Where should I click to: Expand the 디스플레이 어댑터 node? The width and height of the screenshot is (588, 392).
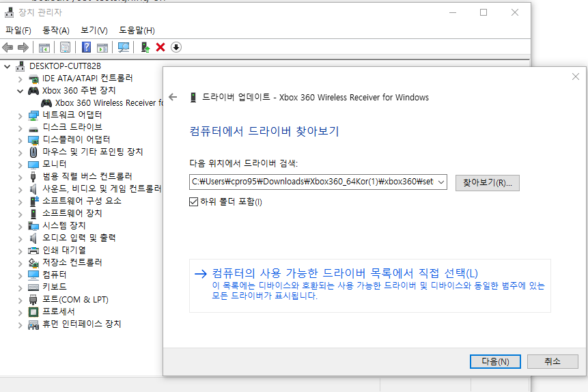[20, 140]
